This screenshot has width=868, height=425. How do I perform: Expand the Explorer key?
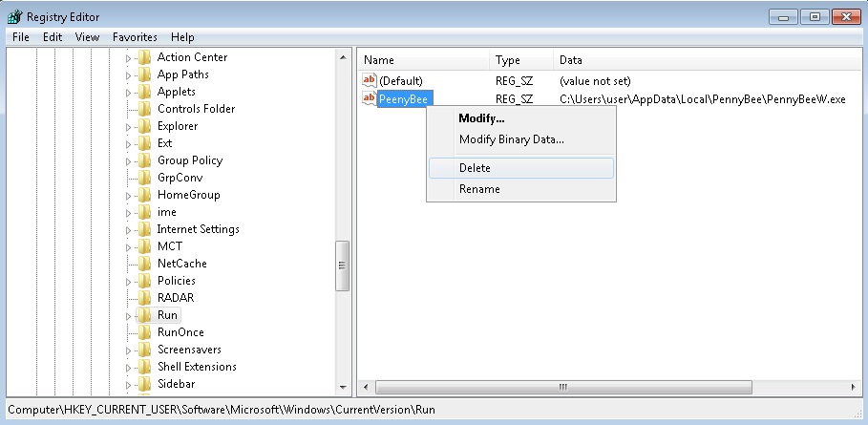128,127
